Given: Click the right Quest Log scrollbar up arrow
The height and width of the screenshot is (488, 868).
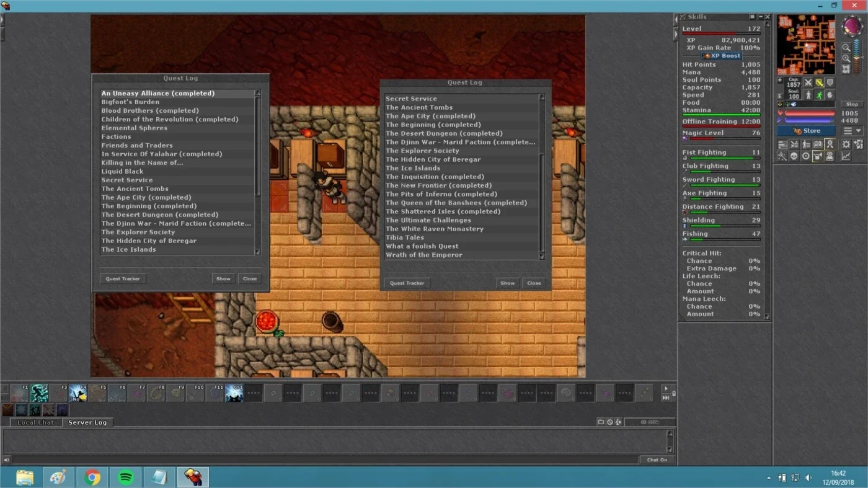Looking at the screenshot, I should coord(542,98).
